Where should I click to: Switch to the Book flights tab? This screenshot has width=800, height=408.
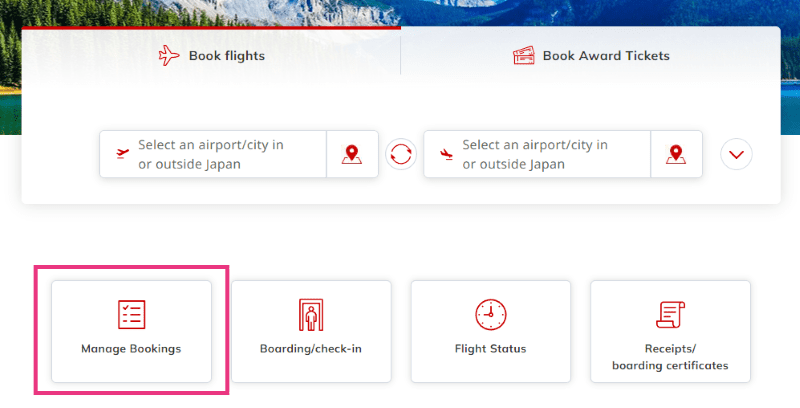(x=211, y=56)
